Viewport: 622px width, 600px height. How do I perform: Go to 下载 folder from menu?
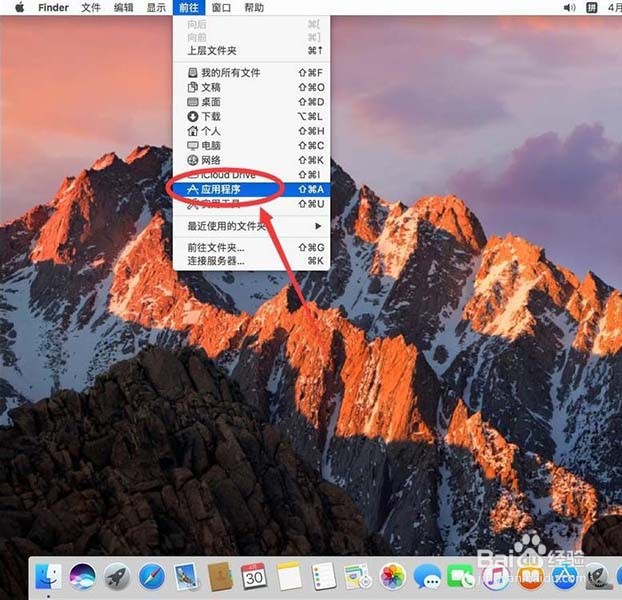pyautogui.click(x=251, y=117)
